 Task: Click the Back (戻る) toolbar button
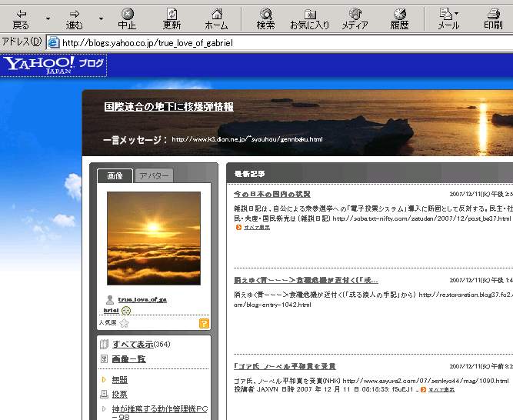(x=21, y=19)
